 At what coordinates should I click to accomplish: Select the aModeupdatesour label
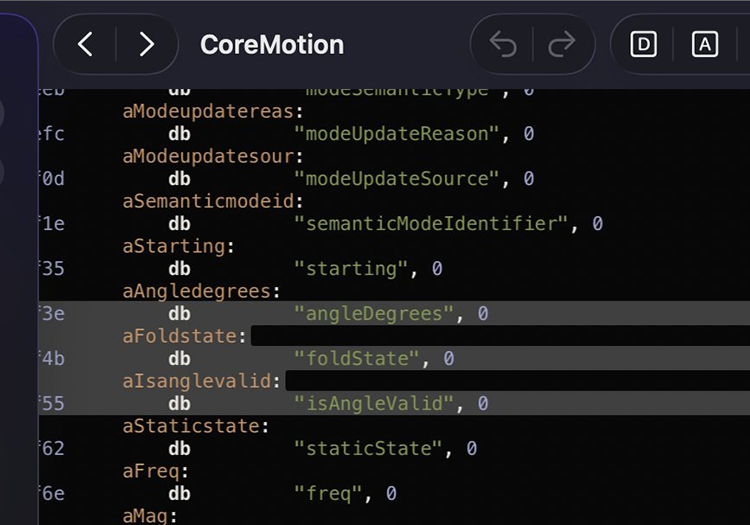pyautogui.click(x=213, y=156)
